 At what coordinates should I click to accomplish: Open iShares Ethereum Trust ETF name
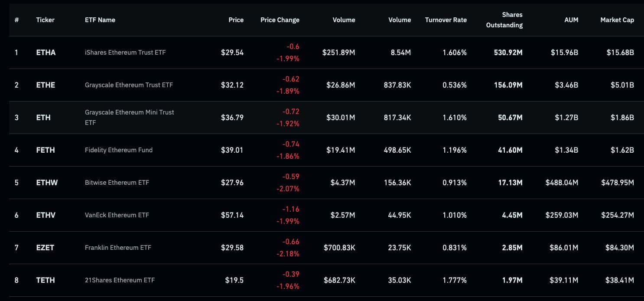click(x=125, y=52)
